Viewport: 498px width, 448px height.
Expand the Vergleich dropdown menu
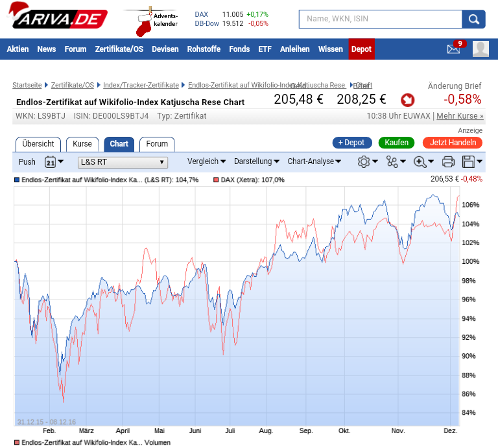click(206, 161)
